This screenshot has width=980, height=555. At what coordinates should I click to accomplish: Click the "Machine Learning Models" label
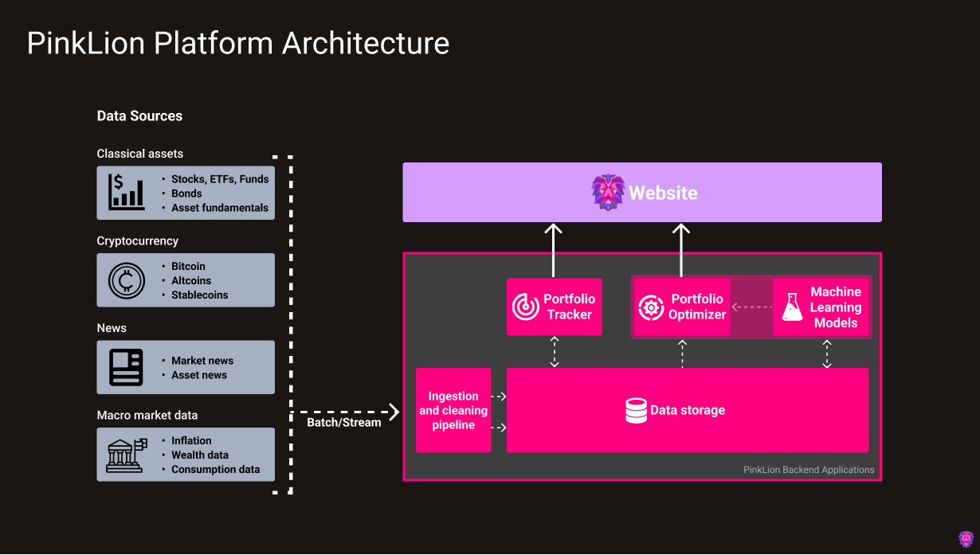pos(836,307)
